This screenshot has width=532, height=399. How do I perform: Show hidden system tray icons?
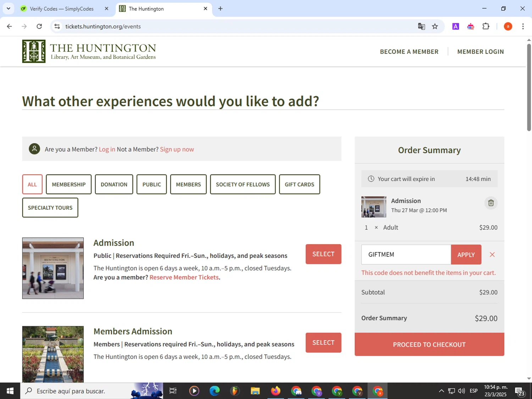[x=441, y=391]
